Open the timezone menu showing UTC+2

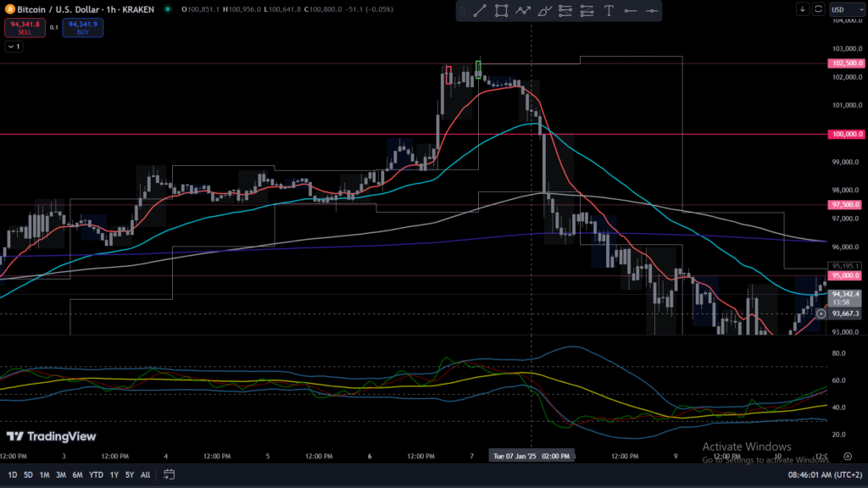coord(825,474)
